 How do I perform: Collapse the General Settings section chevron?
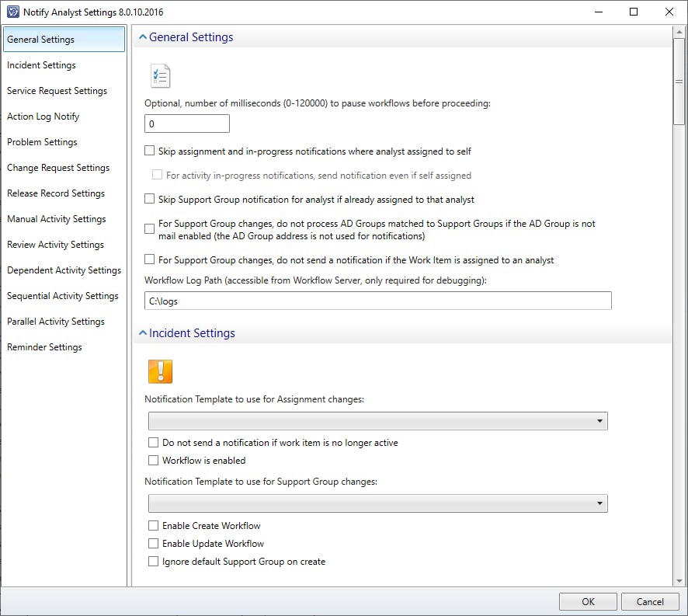tap(142, 37)
